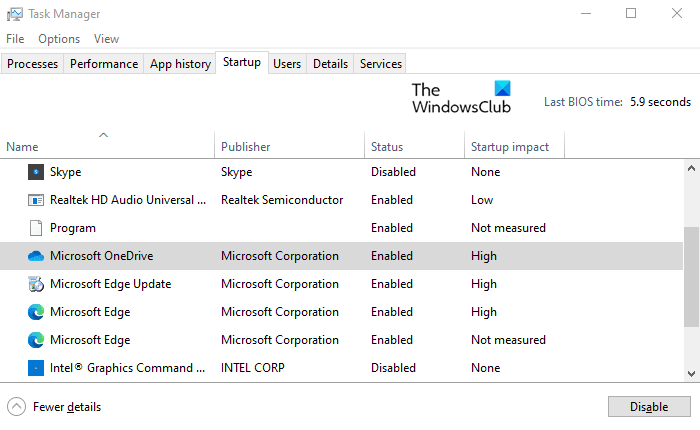Collapse view with Fewer details arrow

(x=17, y=407)
